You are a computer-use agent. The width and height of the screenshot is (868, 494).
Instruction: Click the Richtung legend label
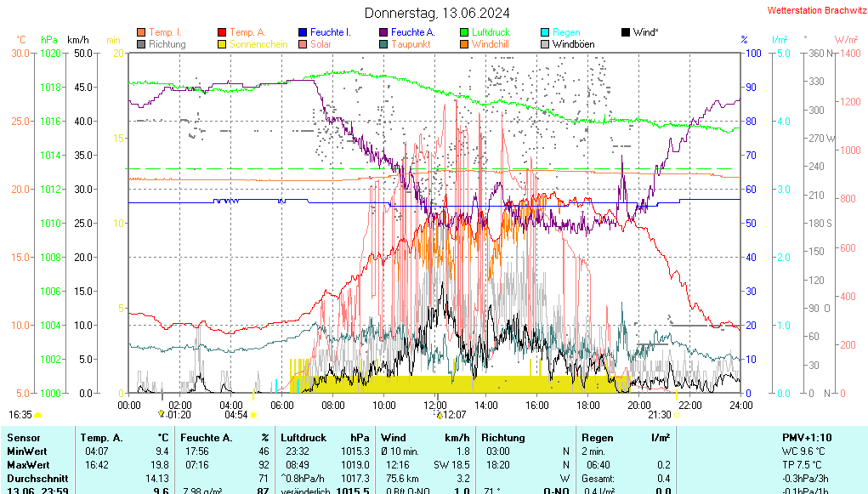(x=167, y=44)
